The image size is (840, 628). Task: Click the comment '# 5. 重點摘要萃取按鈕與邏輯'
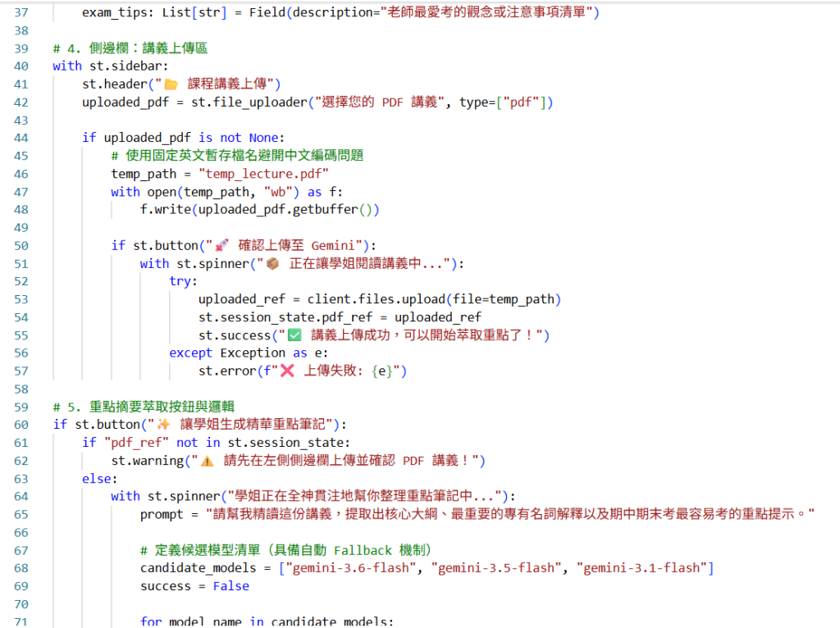click(144, 407)
